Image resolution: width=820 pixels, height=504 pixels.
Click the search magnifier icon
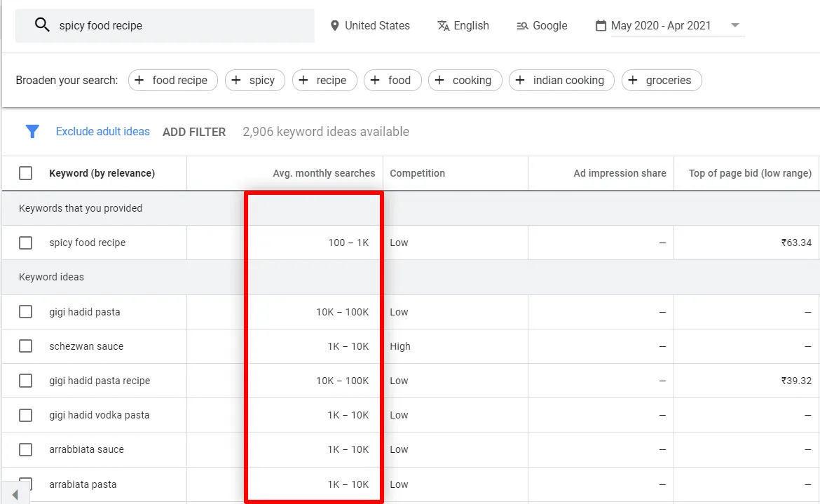(x=42, y=25)
